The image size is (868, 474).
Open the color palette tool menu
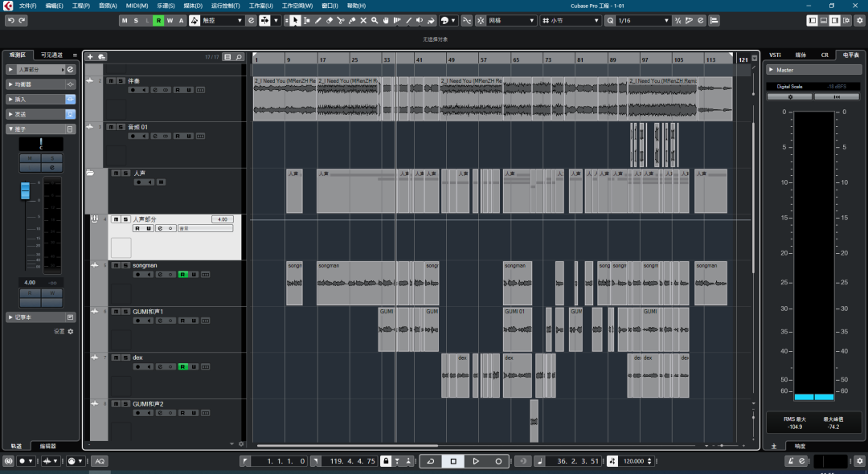pos(448,20)
